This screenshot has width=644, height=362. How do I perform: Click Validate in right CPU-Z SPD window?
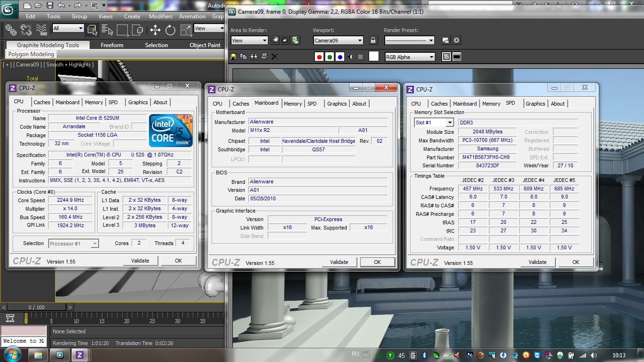[x=537, y=262]
